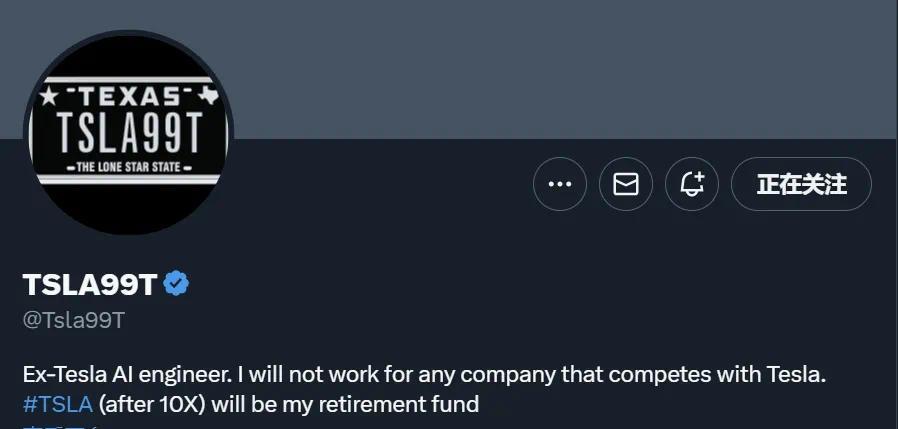Toggle following state via 正在关注
The image size is (898, 429).
point(801,184)
